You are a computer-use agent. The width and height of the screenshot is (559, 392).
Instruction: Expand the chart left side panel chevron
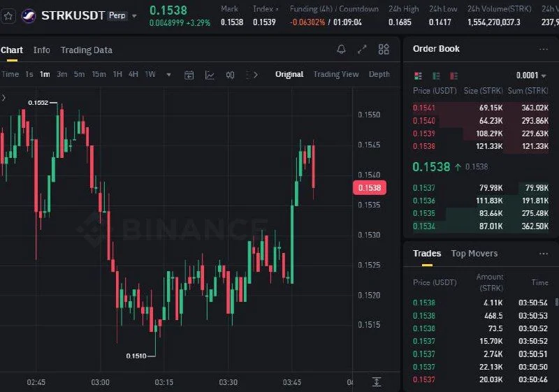[3, 98]
